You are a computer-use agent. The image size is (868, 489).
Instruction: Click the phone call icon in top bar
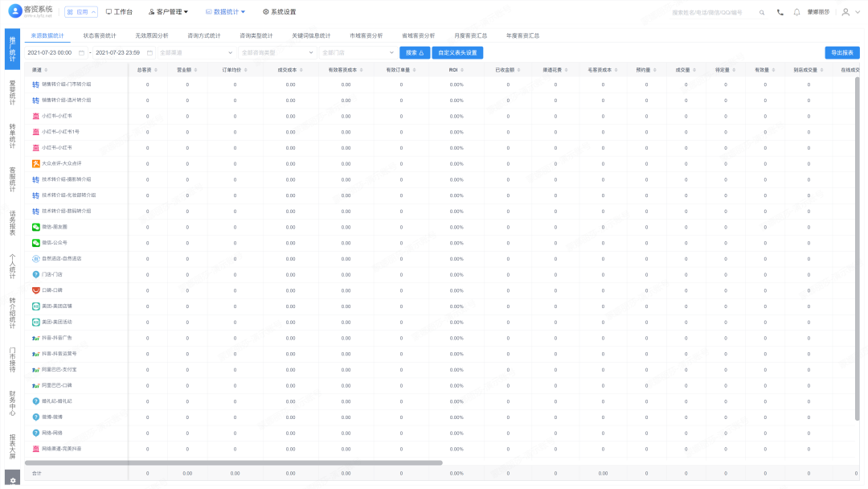tap(780, 12)
